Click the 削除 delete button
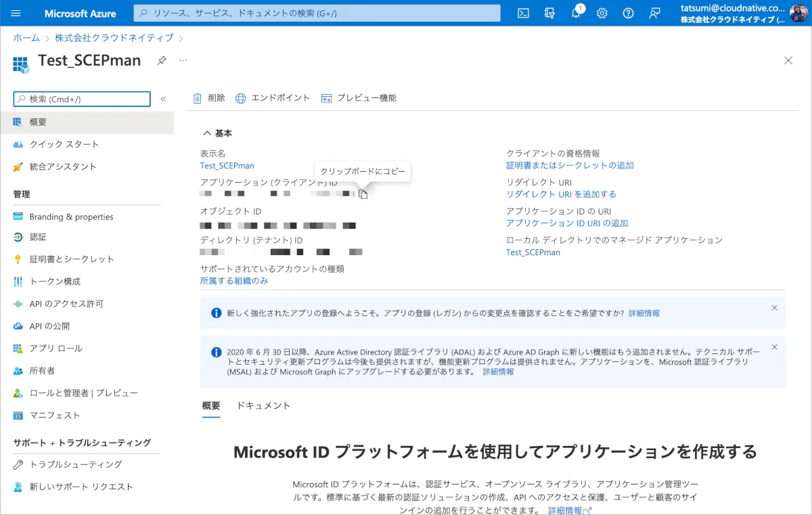The width and height of the screenshot is (812, 515). (209, 98)
